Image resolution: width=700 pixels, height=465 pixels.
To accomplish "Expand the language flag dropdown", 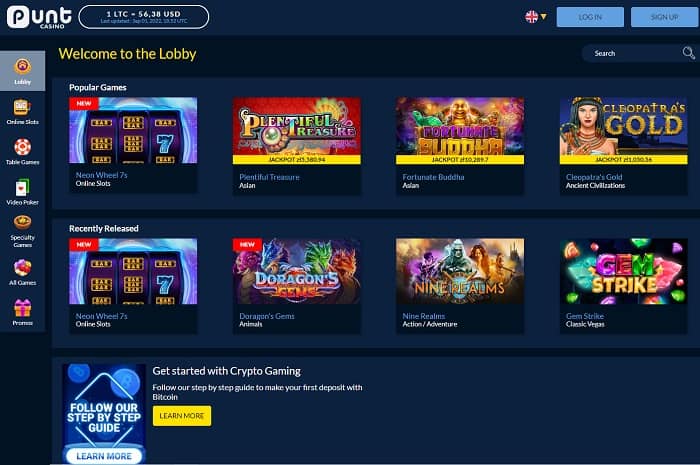I will point(536,17).
